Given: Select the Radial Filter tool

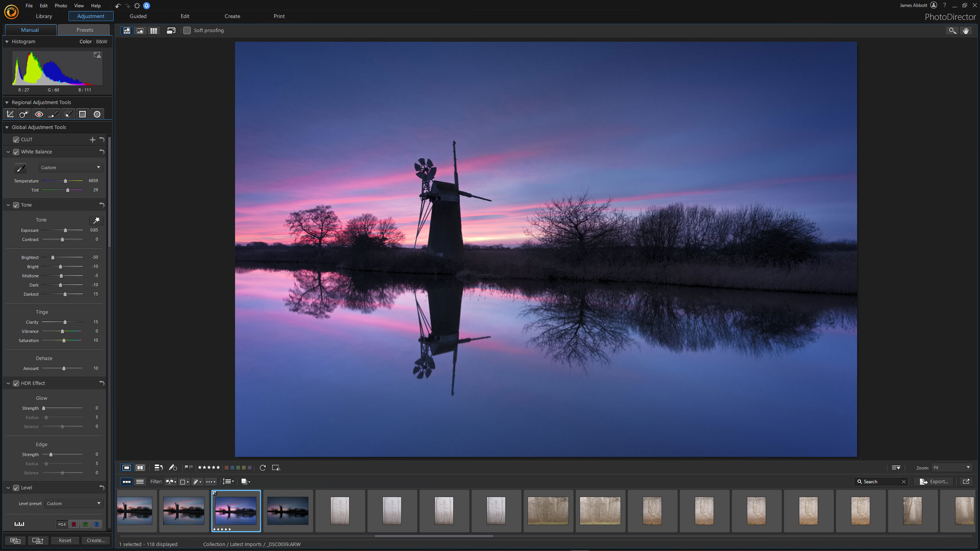Looking at the screenshot, I should tap(97, 114).
